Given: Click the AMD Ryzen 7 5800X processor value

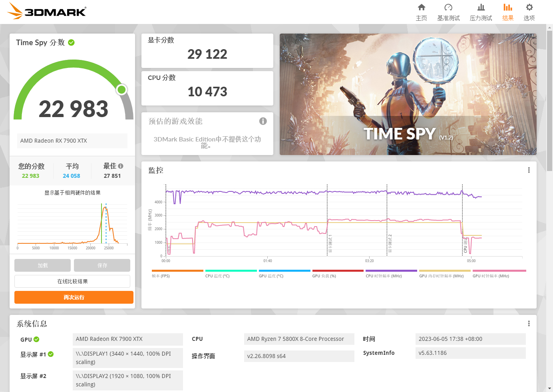Looking at the screenshot, I should tap(299, 339).
